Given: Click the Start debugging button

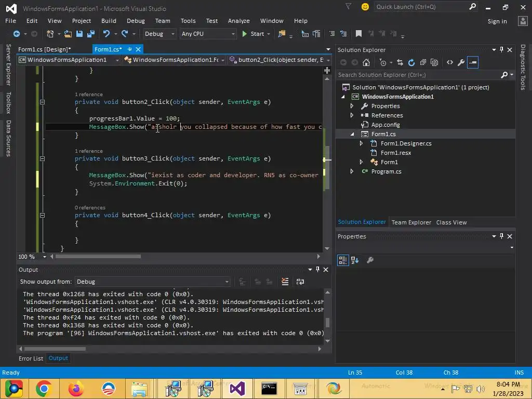Looking at the screenshot, I should point(253,34).
